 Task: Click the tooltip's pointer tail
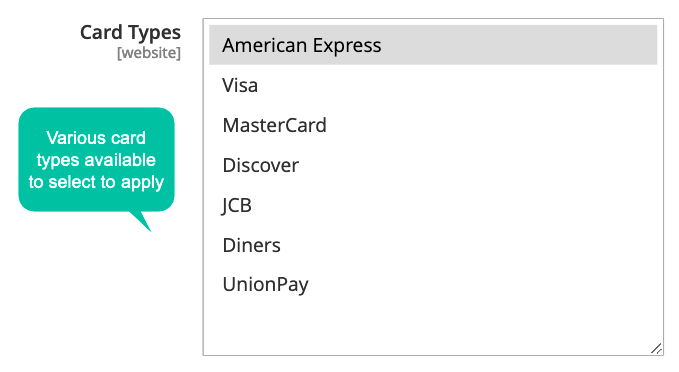[x=141, y=221]
